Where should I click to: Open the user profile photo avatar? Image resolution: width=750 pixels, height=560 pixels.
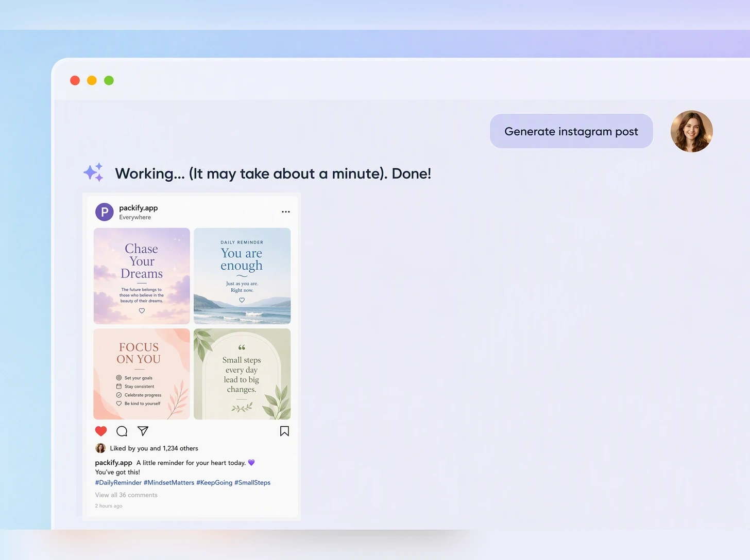pos(691,131)
